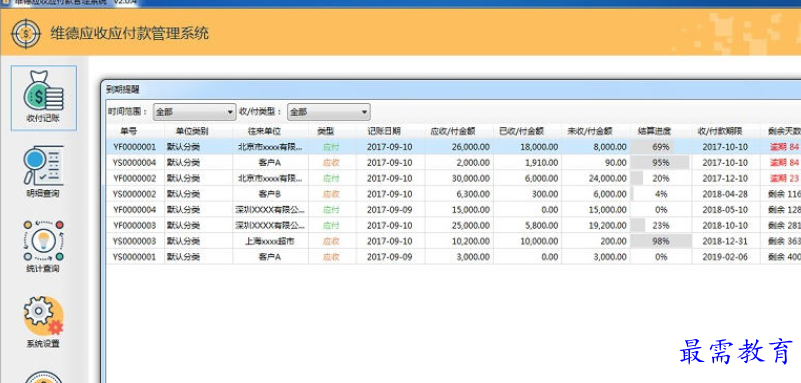Click unpaid amount 19,200.00
This screenshot has width=801, height=383.
click(x=607, y=225)
